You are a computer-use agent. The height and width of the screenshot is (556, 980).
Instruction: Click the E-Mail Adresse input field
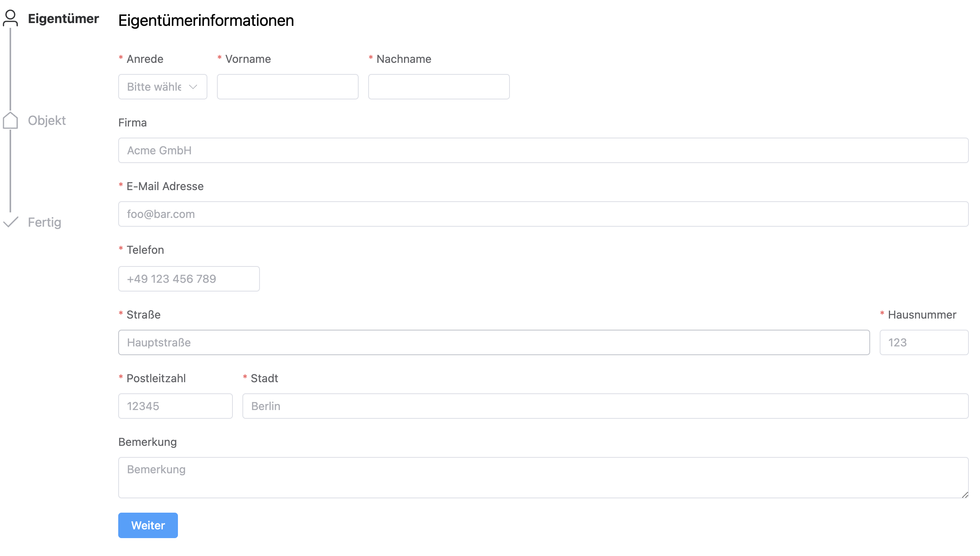pyautogui.click(x=543, y=214)
